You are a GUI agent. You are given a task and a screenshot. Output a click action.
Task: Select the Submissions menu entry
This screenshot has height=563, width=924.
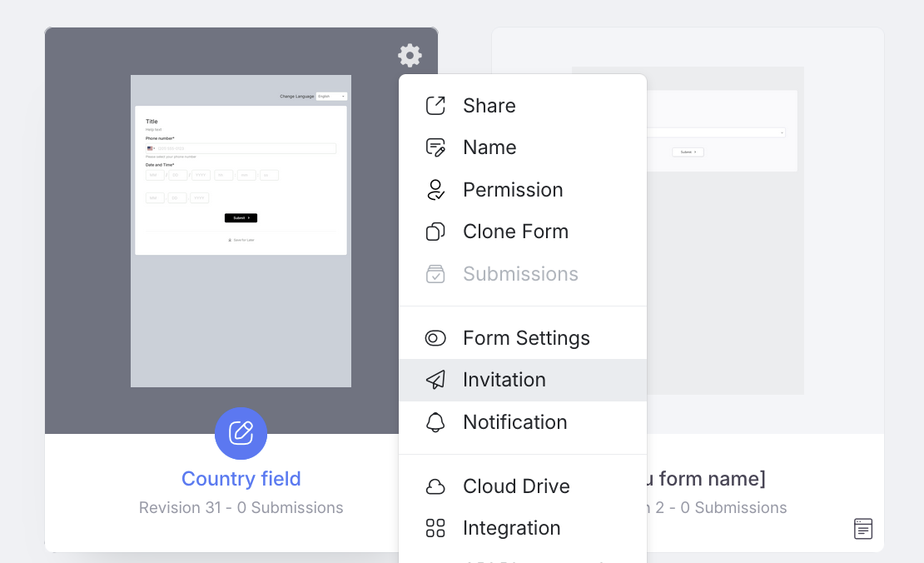point(520,274)
